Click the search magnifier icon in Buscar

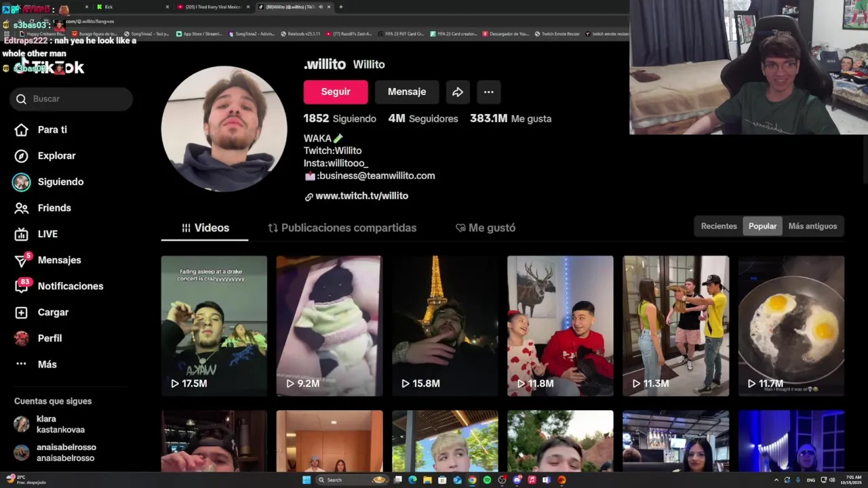tap(22, 99)
